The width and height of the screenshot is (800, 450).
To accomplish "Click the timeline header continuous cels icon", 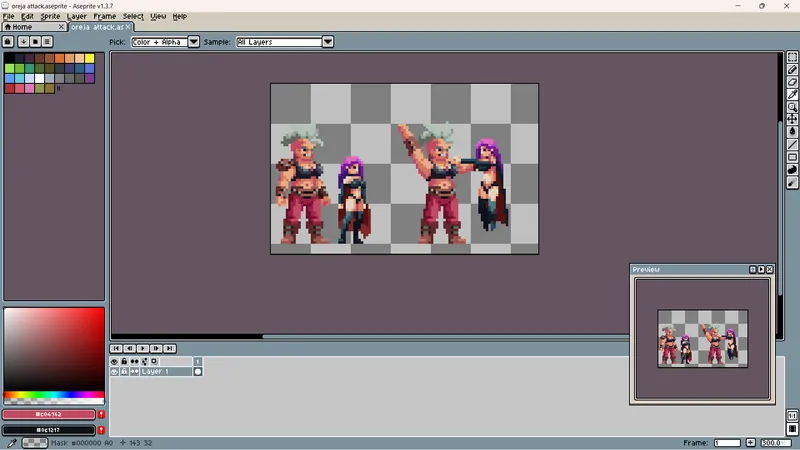I will tap(134, 361).
